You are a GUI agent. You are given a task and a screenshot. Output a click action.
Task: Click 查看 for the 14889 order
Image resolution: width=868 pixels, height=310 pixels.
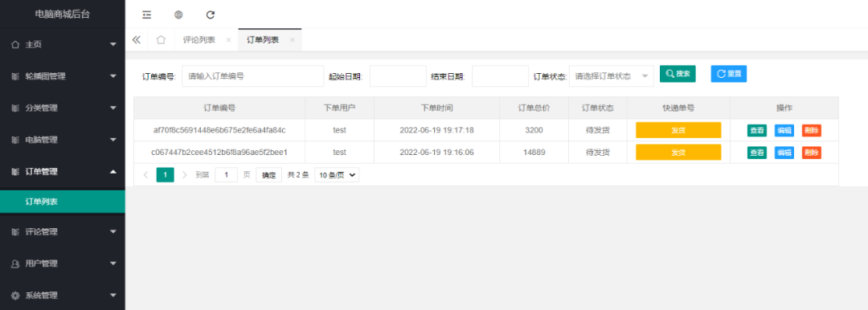pos(757,153)
